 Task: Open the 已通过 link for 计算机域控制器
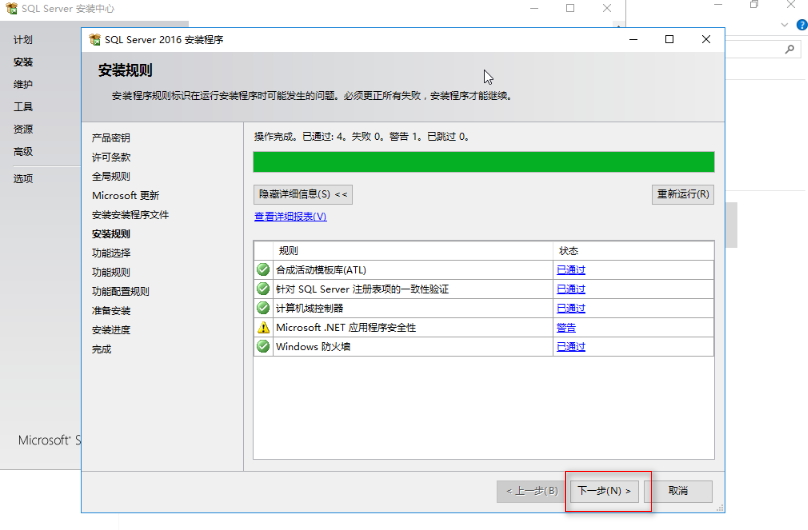coord(571,309)
